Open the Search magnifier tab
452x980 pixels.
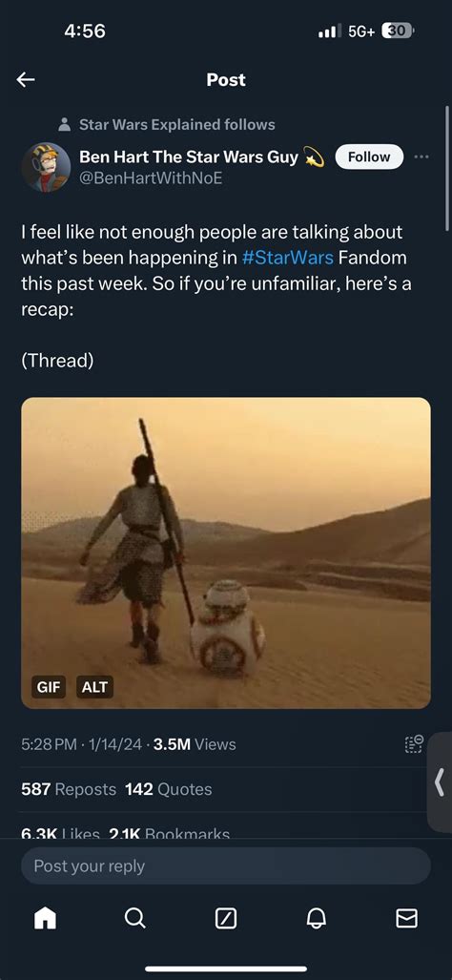point(134,918)
